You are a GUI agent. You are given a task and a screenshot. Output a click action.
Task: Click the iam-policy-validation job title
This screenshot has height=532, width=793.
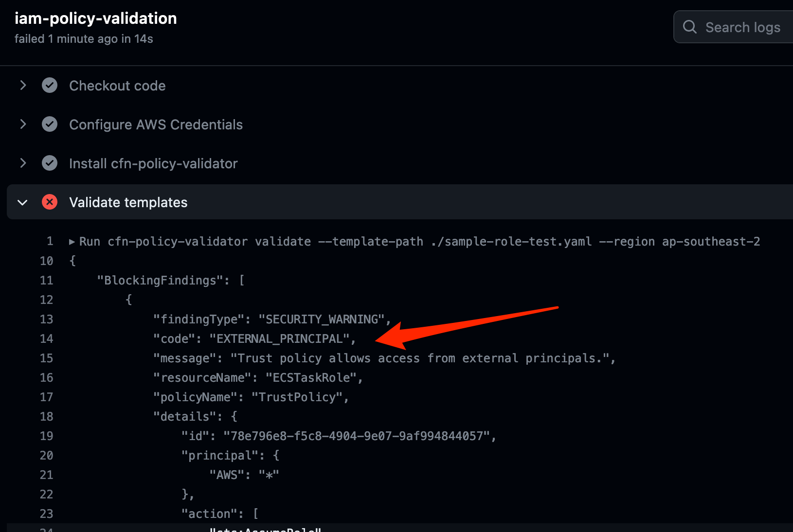tap(95, 18)
